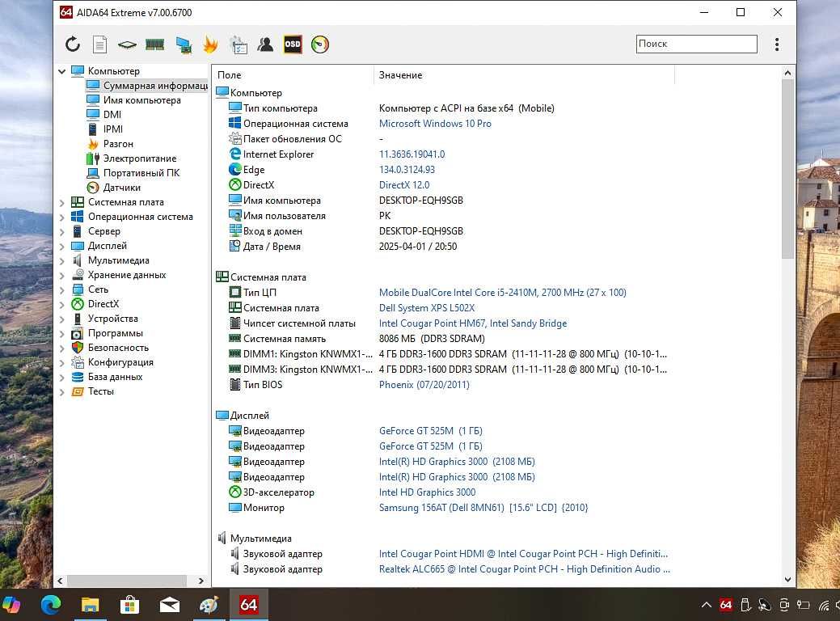Click the Intel Core i5-2410M CPU link
The width and height of the screenshot is (840, 621).
click(x=503, y=293)
